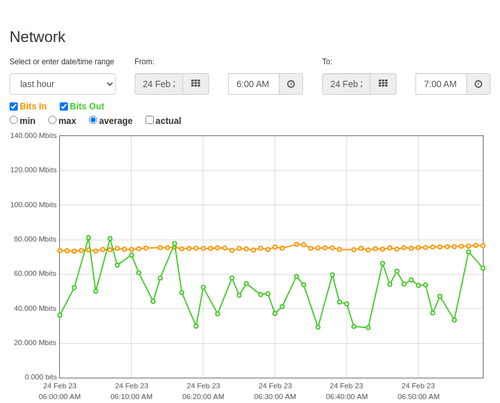Click the 06:10:00 AM time axis label
500x403 pixels.
131,397
